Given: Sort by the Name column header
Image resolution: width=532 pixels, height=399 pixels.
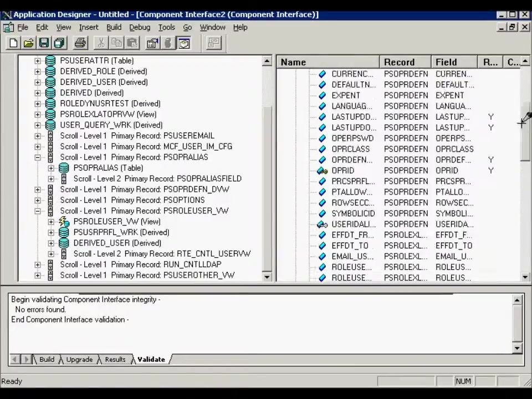Looking at the screenshot, I should coord(328,62).
